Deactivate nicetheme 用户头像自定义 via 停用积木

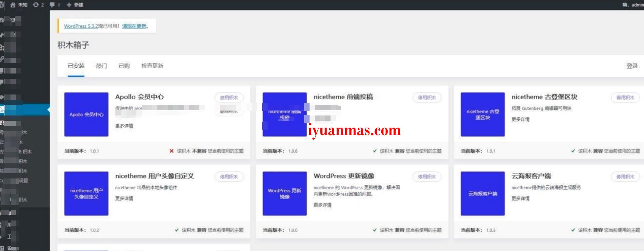coord(229,177)
